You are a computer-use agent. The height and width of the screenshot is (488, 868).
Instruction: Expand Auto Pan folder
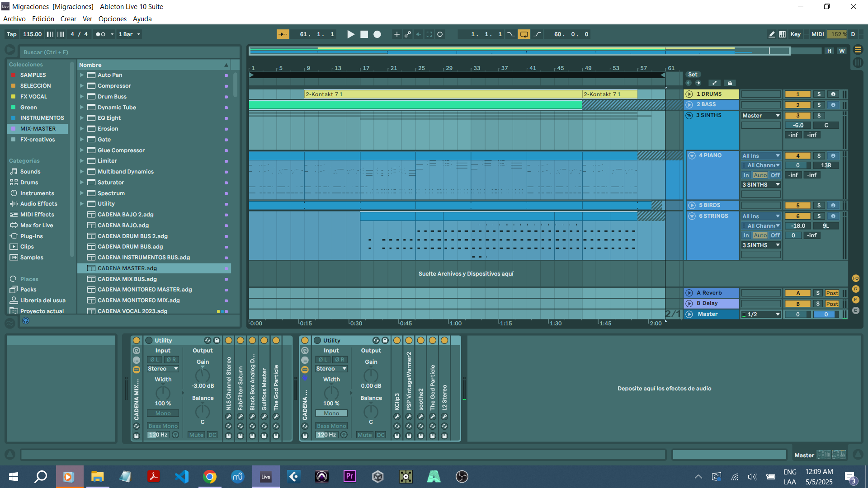82,75
